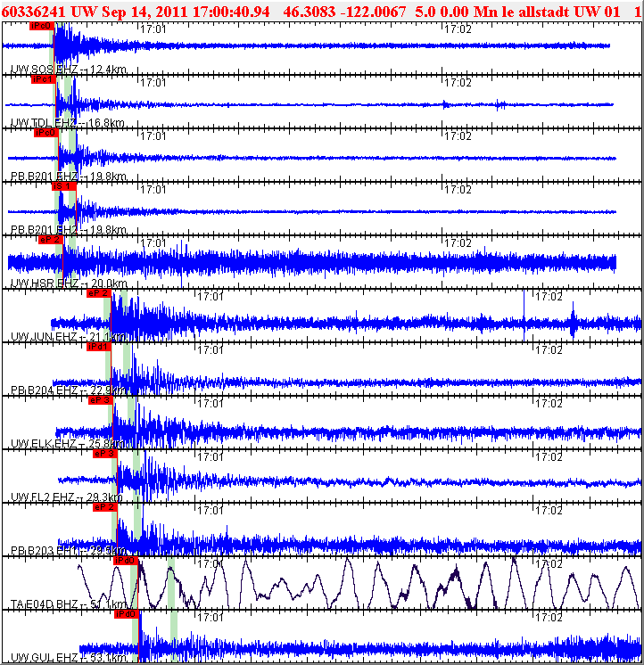Select eP 3 pick flag on FL2 trace
Screen dimensions: 644x665
pyautogui.click(x=105, y=454)
